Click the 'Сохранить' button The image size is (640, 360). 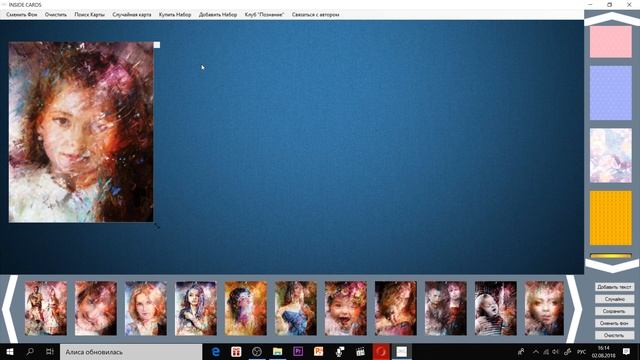(x=614, y=311)
